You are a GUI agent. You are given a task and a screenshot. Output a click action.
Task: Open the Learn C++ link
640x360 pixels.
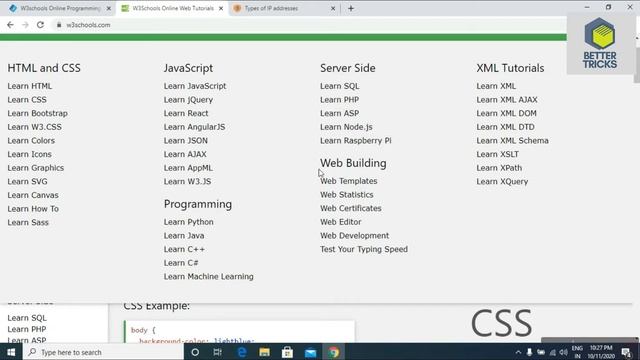coord(184,249)
